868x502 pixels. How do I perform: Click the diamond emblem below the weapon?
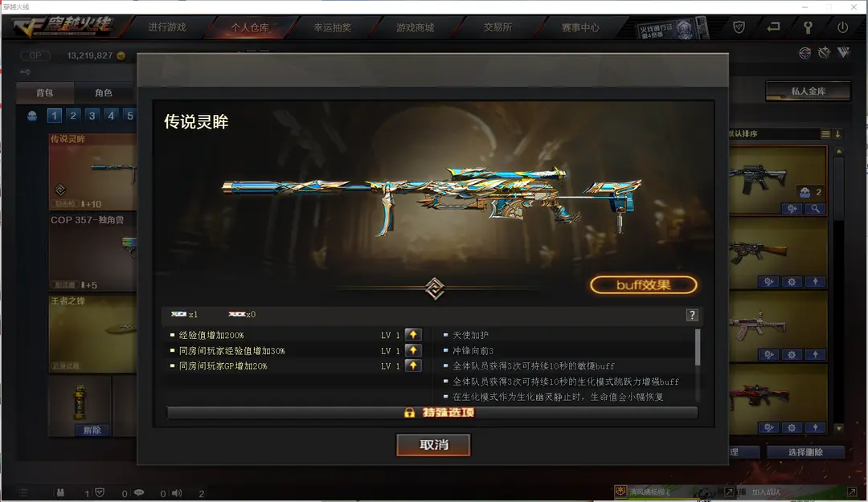(435, 288)
